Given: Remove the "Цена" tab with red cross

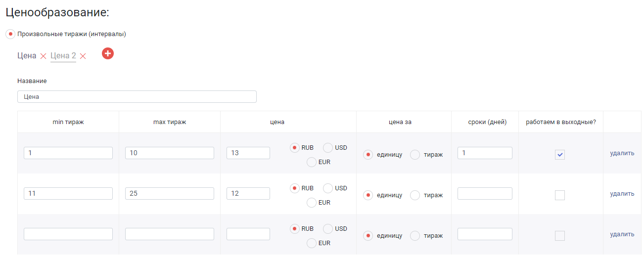Looking at the screenshot, I should pos(43,56).
